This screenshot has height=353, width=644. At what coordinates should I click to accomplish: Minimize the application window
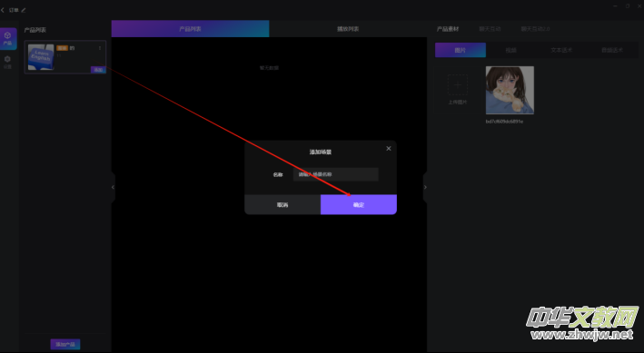tap(615, 6)
